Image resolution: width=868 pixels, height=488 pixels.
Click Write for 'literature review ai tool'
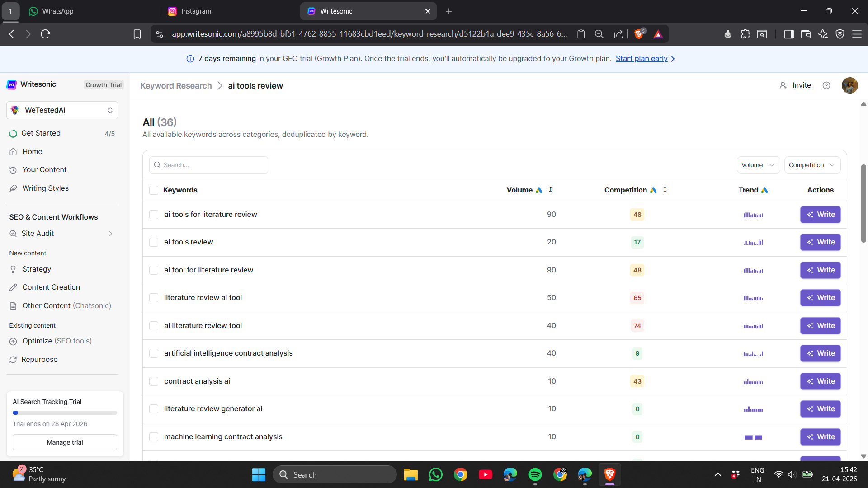coord(820,298)
